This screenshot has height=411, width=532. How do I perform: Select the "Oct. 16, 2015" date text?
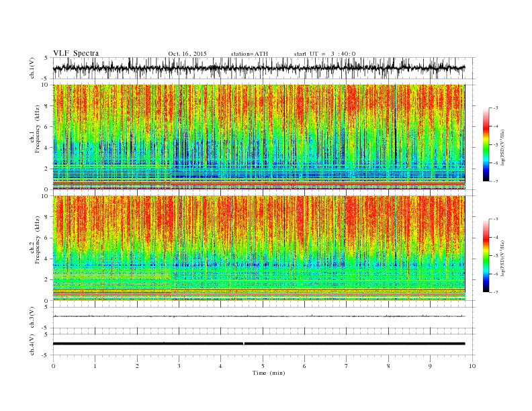pos(187,54)
